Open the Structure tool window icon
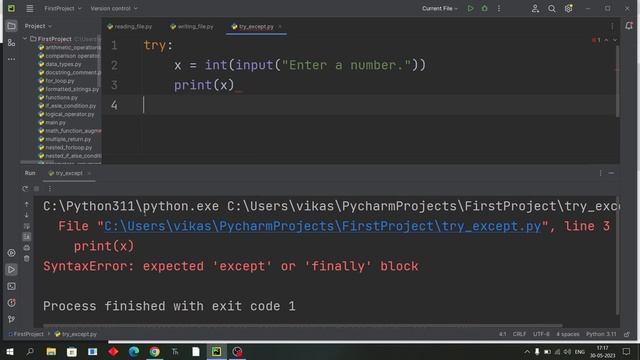Viewport: 640px width, 360px height. (11, 42)
